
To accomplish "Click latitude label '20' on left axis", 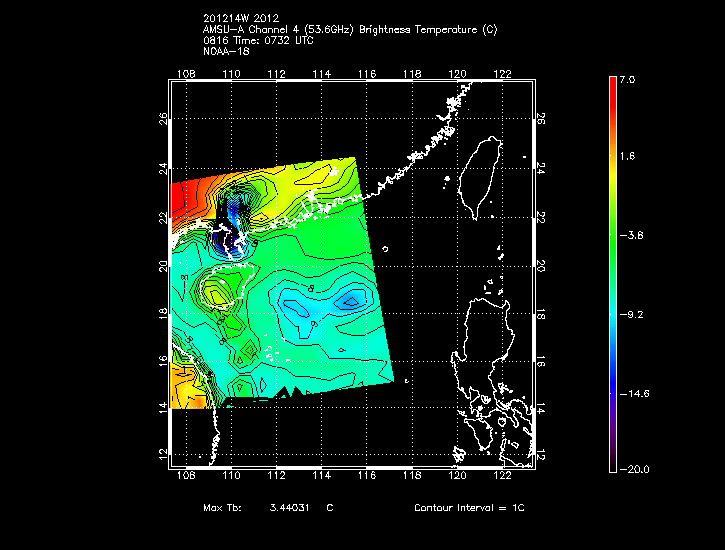I will 163,266.
